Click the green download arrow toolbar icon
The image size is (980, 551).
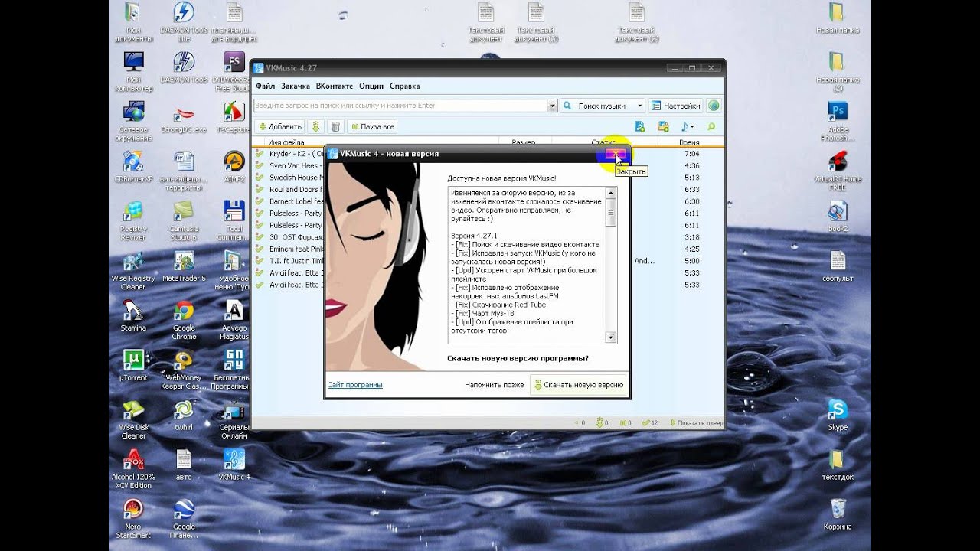(316, 126)
